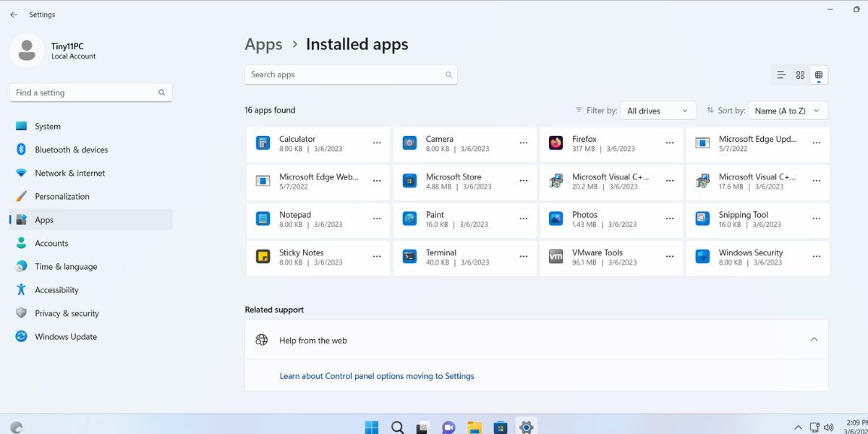Open more options for Camera
The image size is (868, 434).
524,143
